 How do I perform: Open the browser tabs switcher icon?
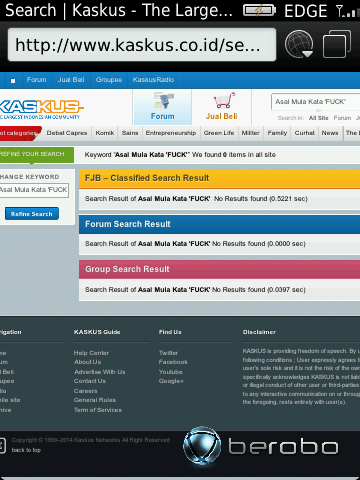tap(337, 44)
